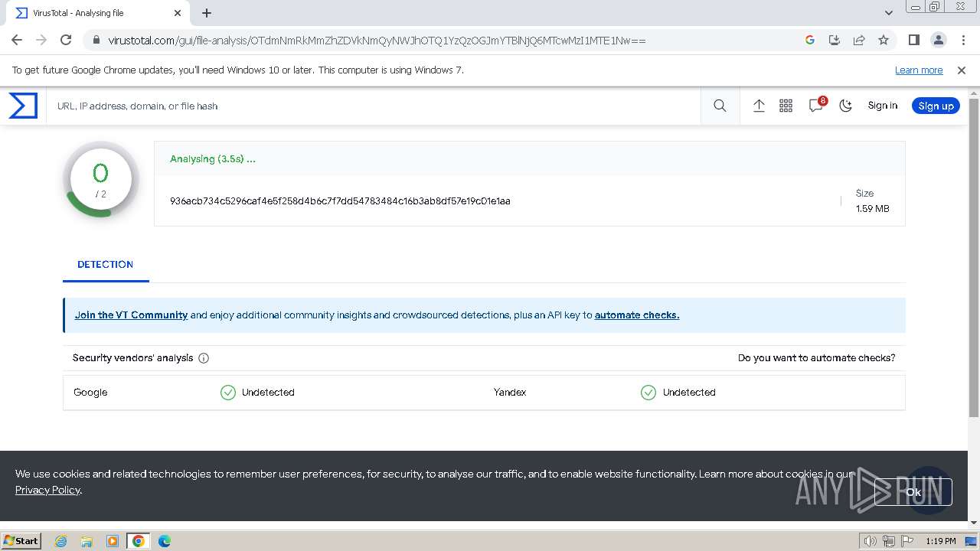
Task: Click the detection score 0 / 2 circle
Action: tap(100, 179)
